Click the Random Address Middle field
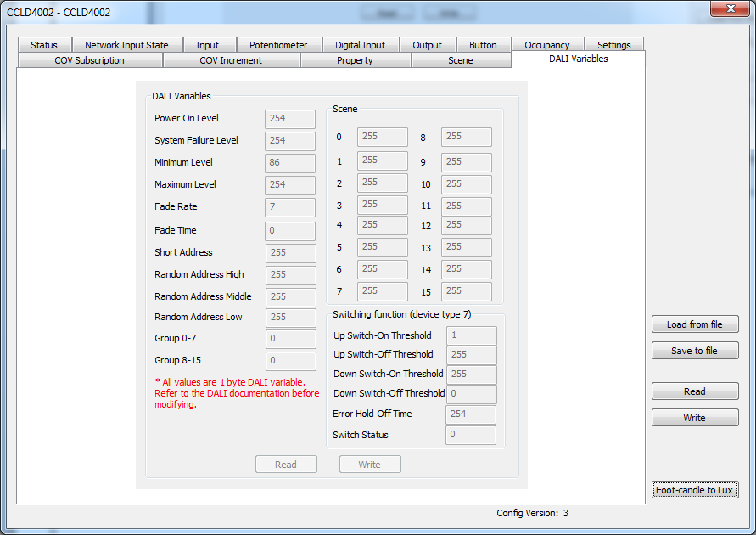This screenshot has height=535, width=756. [291, 297]
